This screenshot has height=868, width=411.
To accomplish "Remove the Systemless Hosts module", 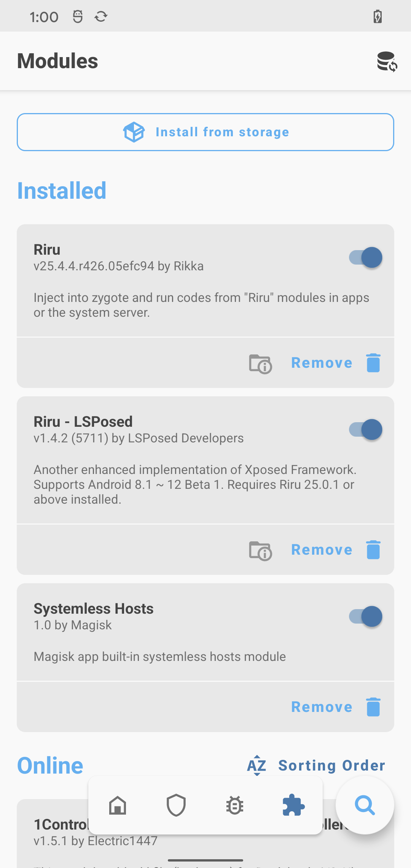I will pyautogui.click(x=322, y=707).
